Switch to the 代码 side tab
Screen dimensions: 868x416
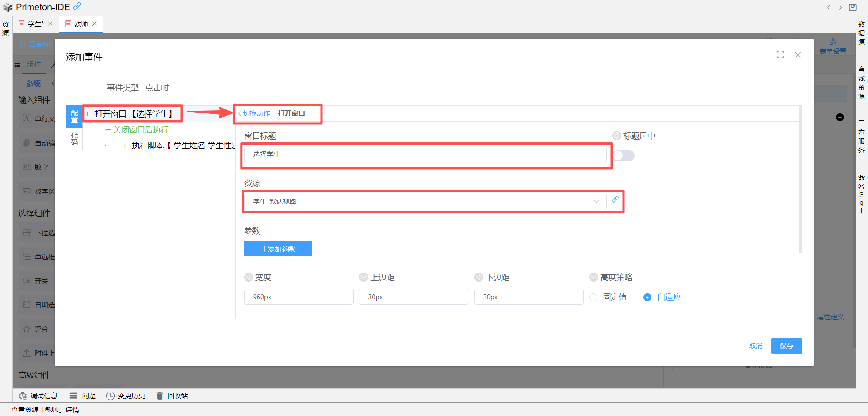pyautogui.click(x=74, y=139)
